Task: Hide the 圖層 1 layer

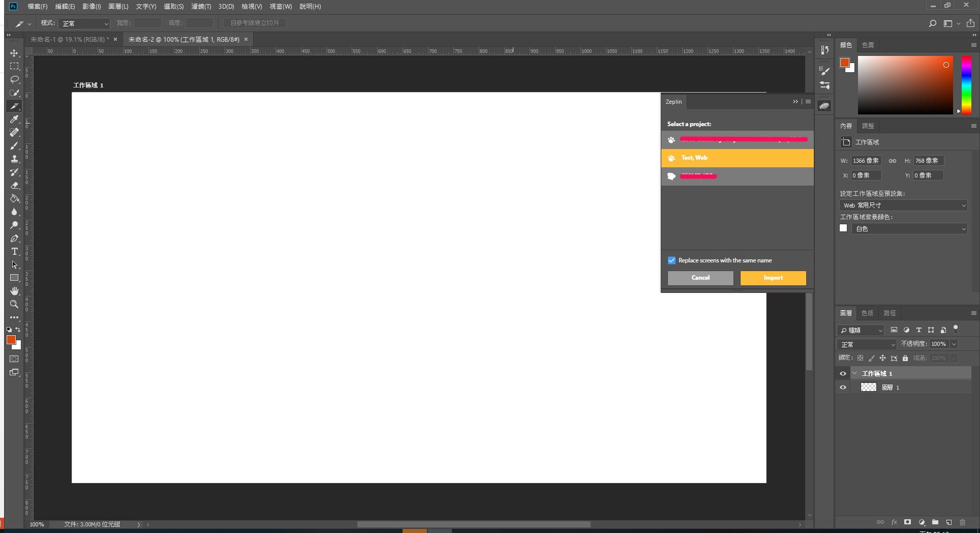Action: (x=843, y=388)
